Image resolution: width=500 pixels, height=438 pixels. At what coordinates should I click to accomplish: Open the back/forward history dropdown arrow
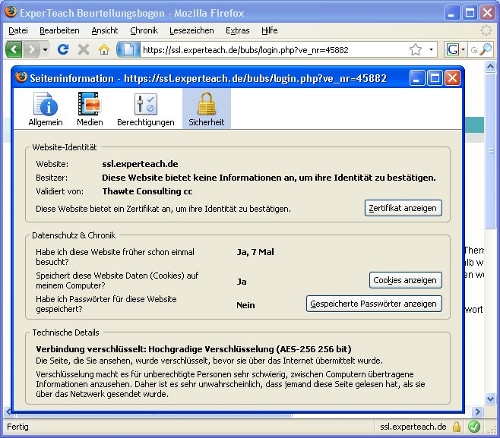45,50
